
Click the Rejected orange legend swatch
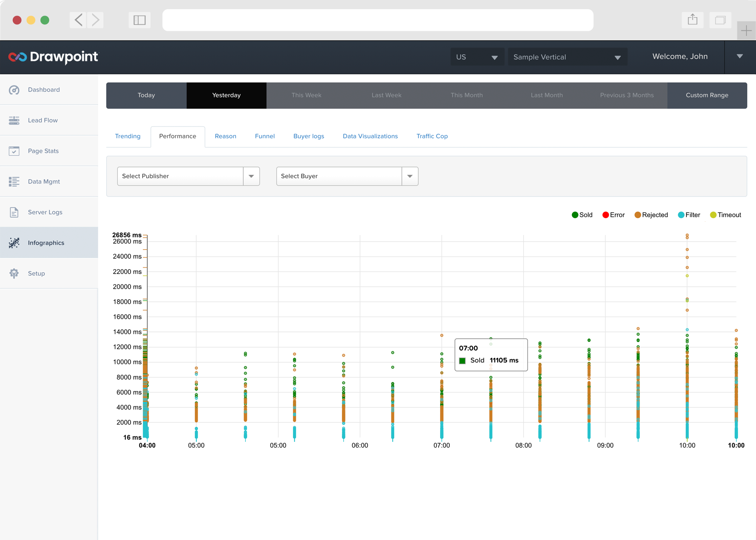click(x=638, y=215)
